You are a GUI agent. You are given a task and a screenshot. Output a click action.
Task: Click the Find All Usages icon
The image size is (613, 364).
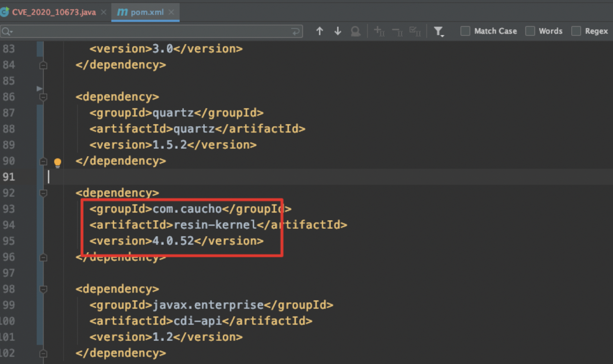pyautogui.click(x=356, y=31)
